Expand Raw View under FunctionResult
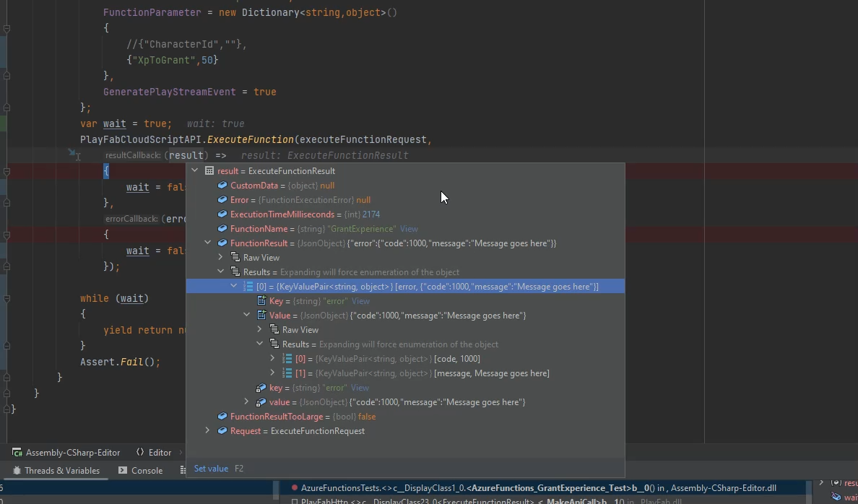The height and width of the screenshot is (504, 858). coord(220,258)
